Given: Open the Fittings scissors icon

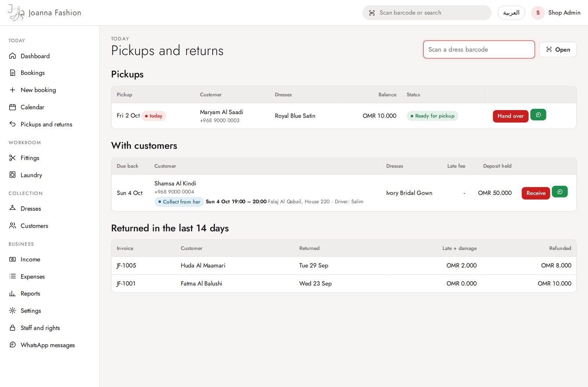Looking at the screenshot, I should [12, 158].
